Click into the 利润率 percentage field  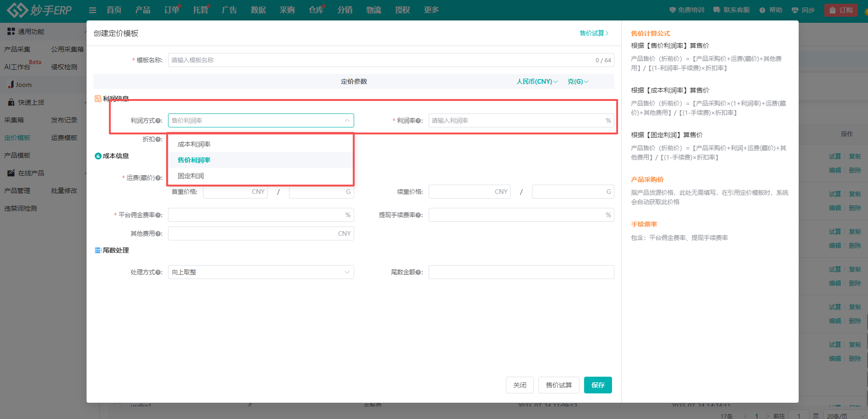tap(517, 120)
